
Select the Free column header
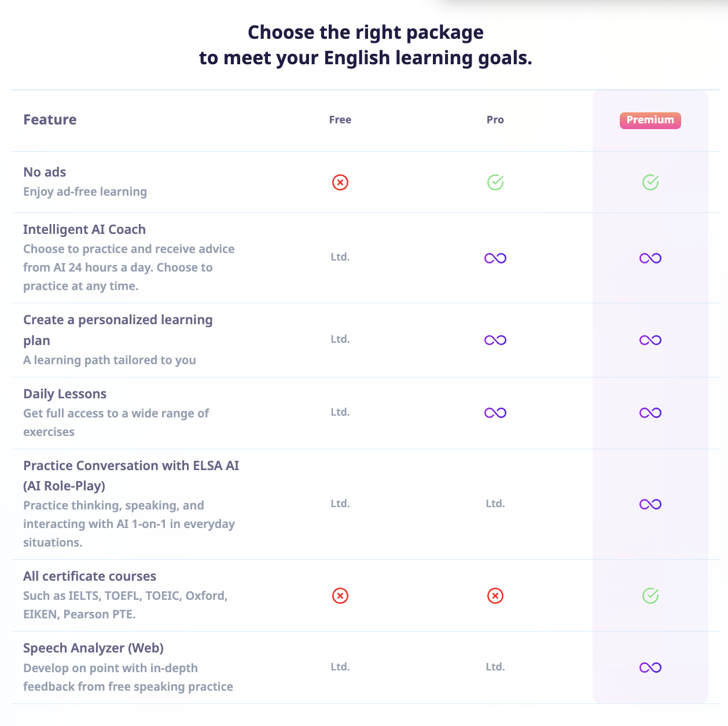point(340,120)
